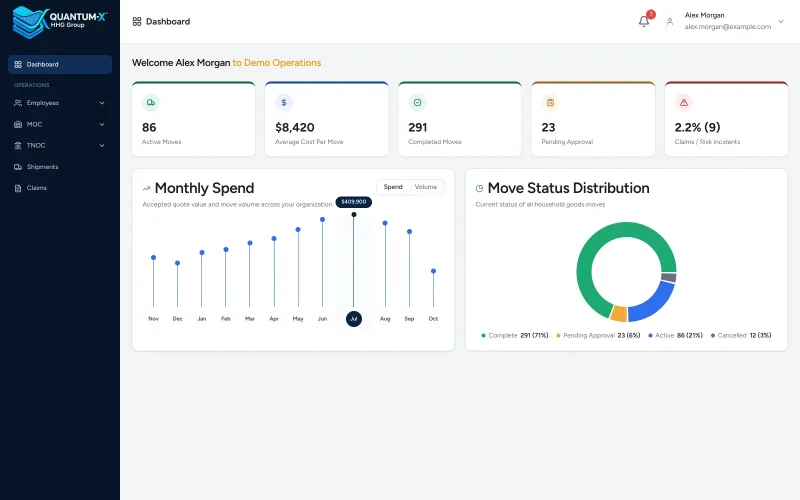The image size is (800, 500).
Task: Click the red notification count badge
Action: point(651,14)
